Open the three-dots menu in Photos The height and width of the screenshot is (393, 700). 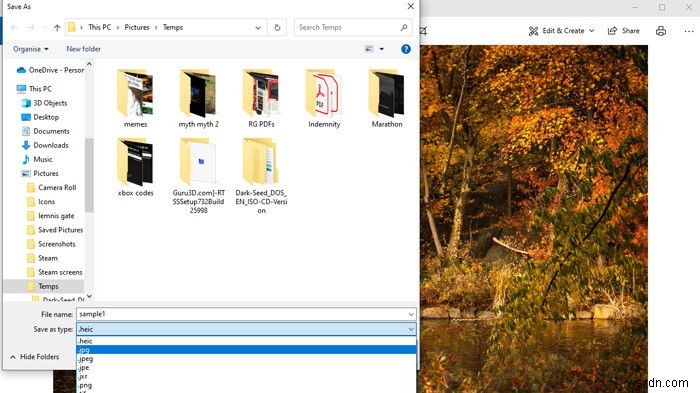(x=688, y=31)
